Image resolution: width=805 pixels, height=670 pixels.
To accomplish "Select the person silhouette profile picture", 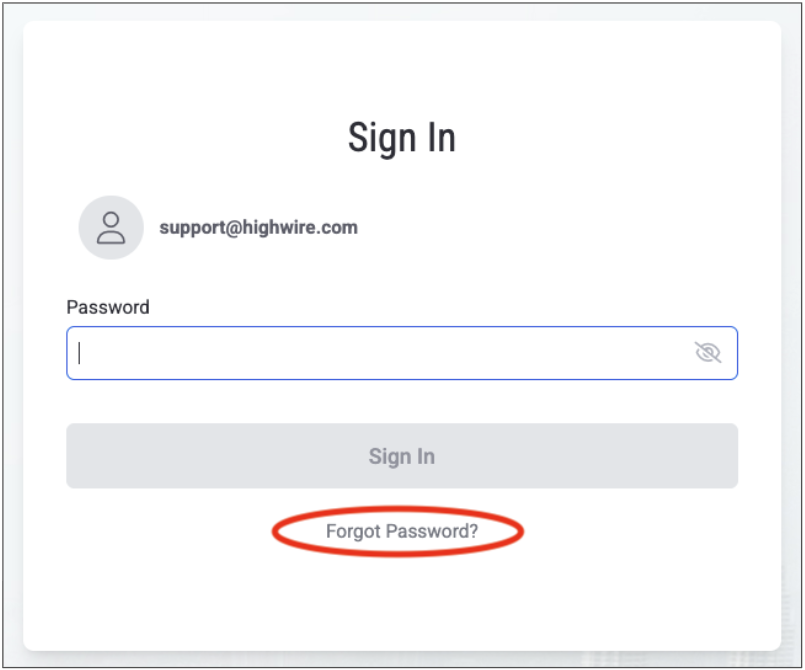I will point(111,228).
